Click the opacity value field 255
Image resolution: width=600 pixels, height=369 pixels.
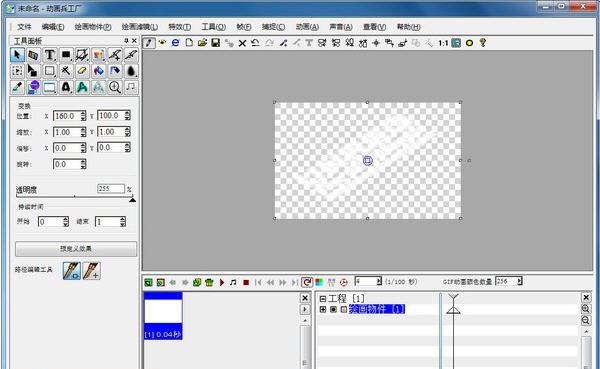pyautogui.click(x=111, y=189)
